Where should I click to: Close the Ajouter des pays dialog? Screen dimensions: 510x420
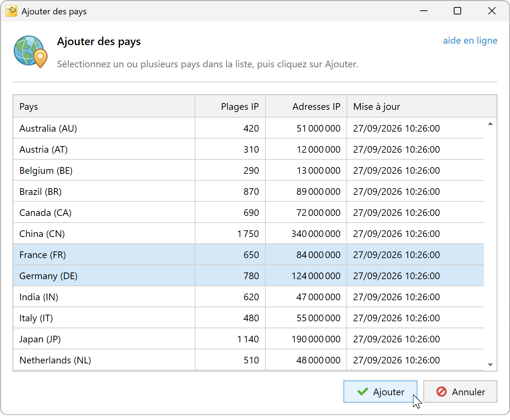pyautogui.click(x=492, y=11)
